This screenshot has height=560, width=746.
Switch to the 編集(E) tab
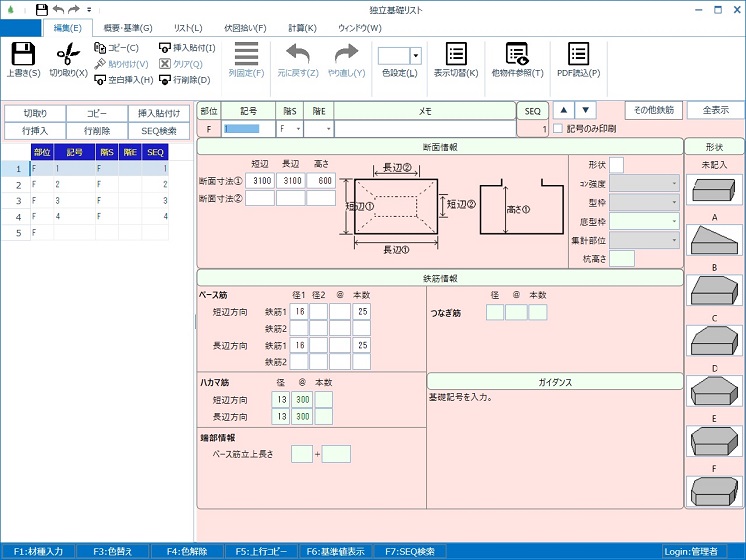pos(68,28)
